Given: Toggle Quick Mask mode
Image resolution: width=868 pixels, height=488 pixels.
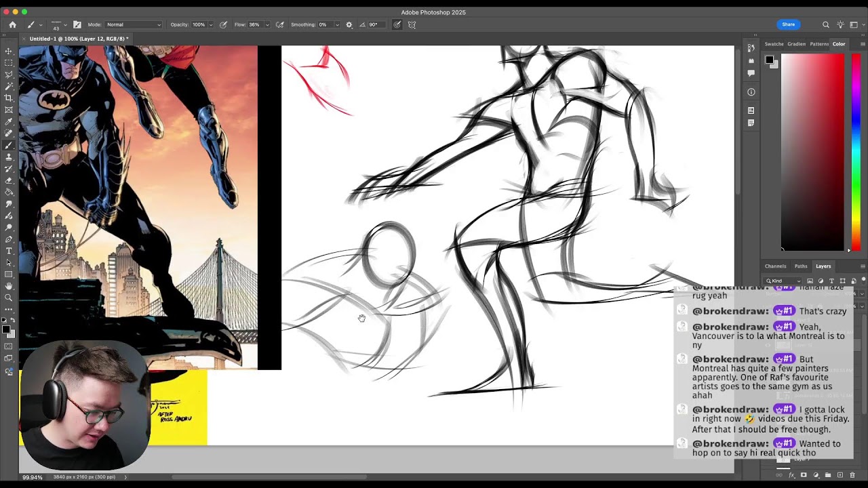Looking at the screenshot, I should point(9,346).
